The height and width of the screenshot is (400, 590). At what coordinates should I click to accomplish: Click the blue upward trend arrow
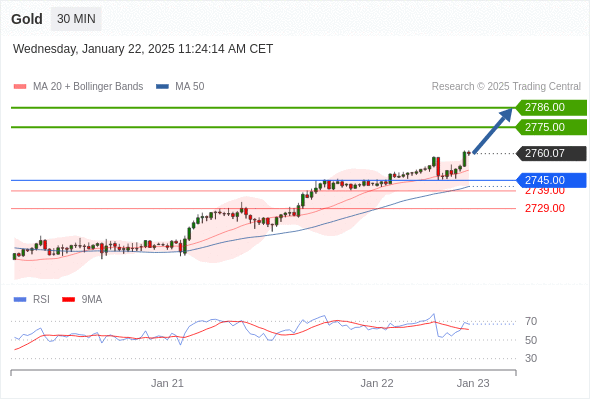coord(493,131)
